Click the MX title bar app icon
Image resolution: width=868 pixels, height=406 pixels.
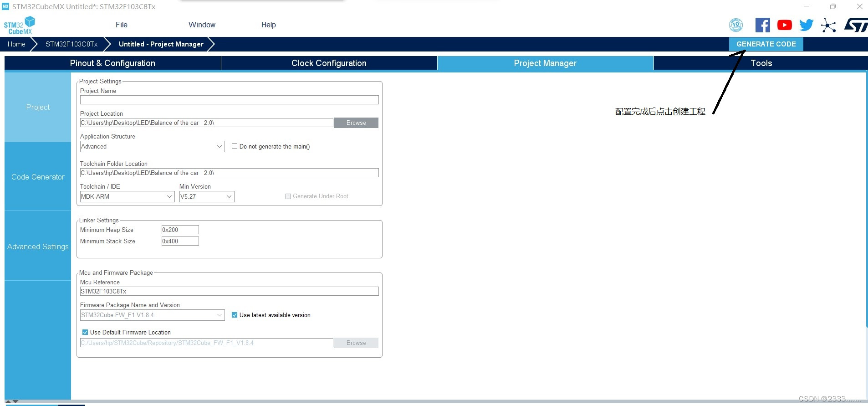tap(5, 6)
